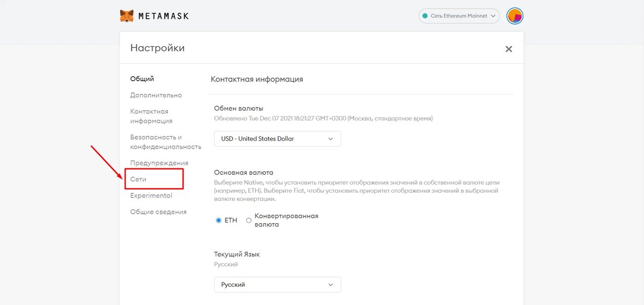The image size is (644, 305).
Task: Select the ETH radio button
Action: point(218,220)
